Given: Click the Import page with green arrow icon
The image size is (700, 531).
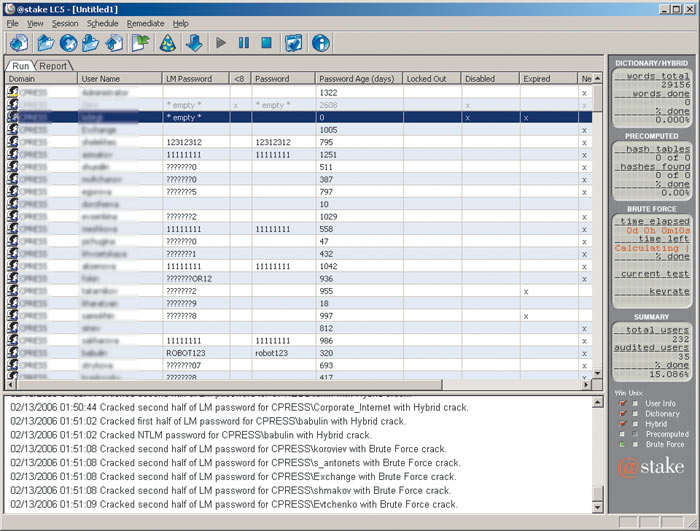Looking at the screenshot, I should [141, 43].
